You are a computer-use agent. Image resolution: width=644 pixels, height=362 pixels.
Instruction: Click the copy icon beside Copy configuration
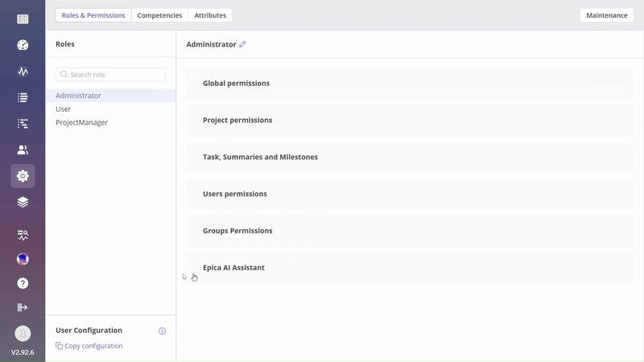(x=59, y=346)
